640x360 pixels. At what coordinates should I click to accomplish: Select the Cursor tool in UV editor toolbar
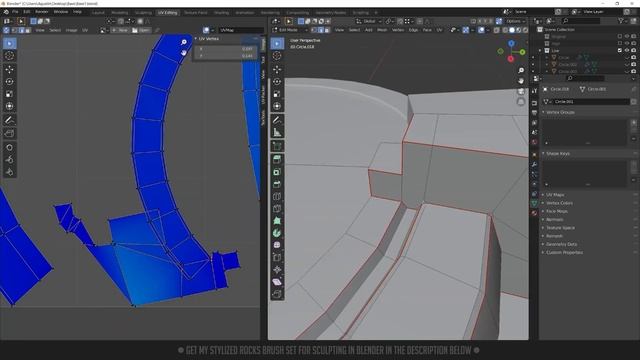click(x=9, y=56)
